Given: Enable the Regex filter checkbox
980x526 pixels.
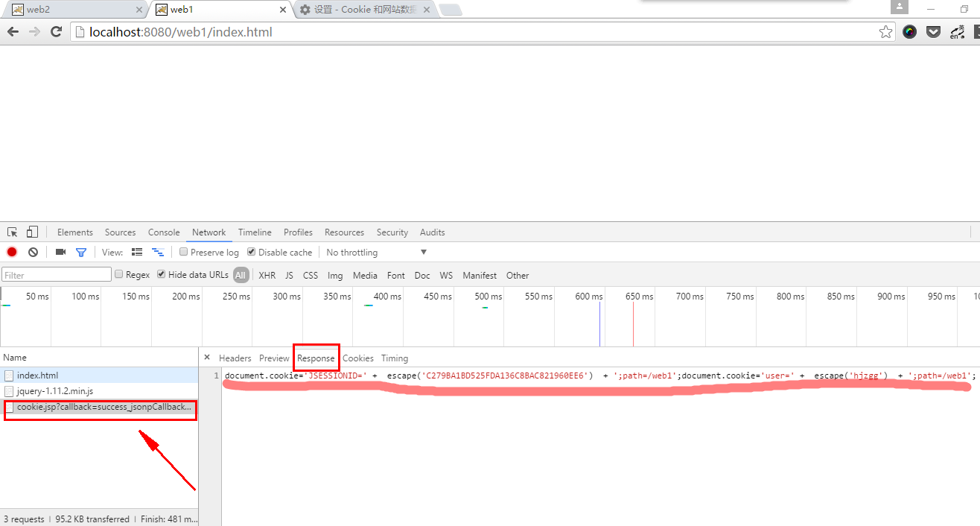Looking at the screenshot, I should [x=118, y=275].
